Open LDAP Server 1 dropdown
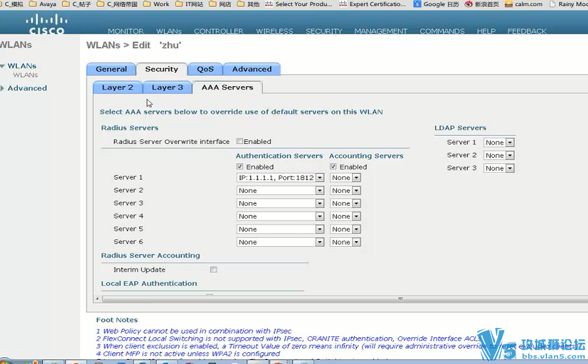The image size is (588, 364). tap(499, 142)
